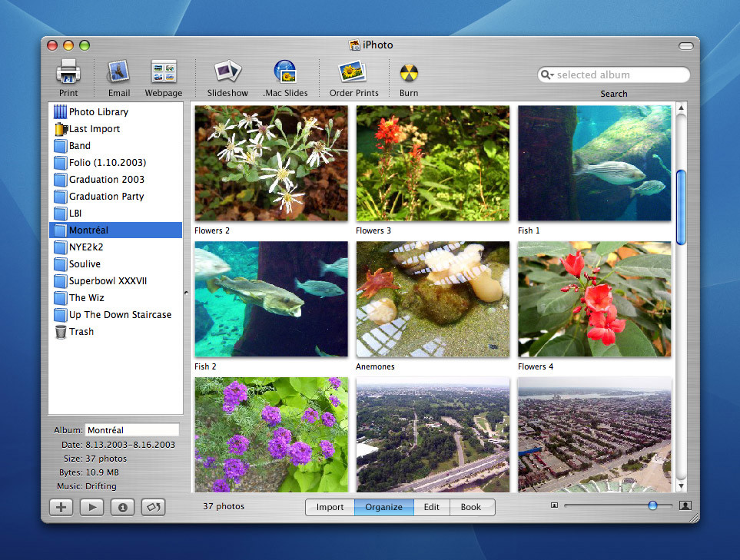Select the NYE2k2 album
Image resolution: width=740 pixels, height=560 pixels.
115,247
